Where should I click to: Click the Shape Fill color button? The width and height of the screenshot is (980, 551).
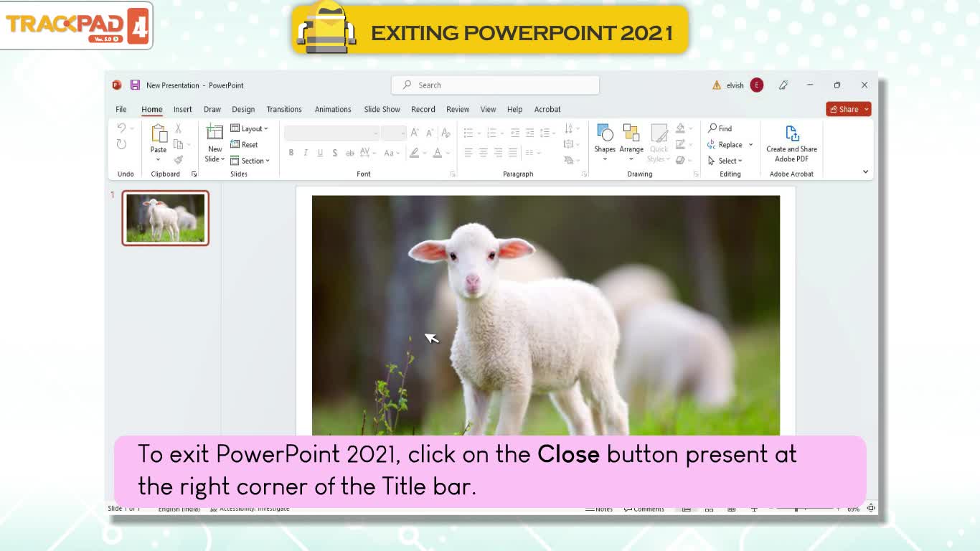[680, 128]
